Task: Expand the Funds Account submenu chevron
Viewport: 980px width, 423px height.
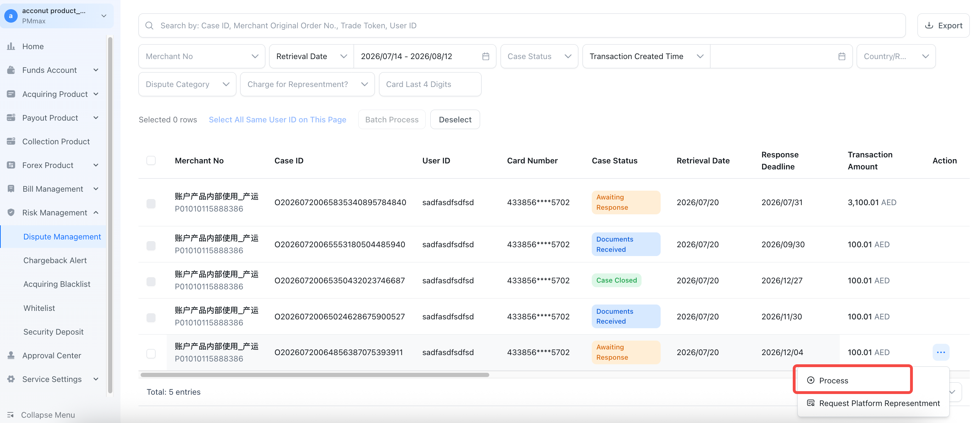Action: point(96,70)
